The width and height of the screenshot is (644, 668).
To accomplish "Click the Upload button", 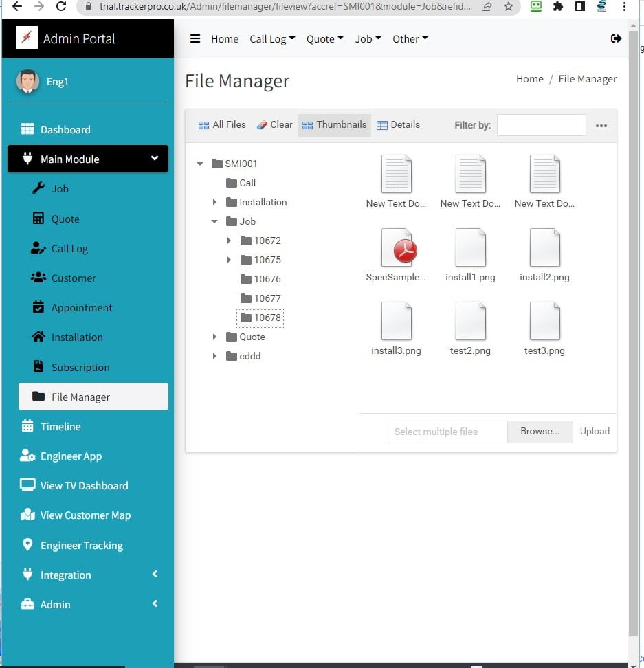I will [x=595, y=432].
